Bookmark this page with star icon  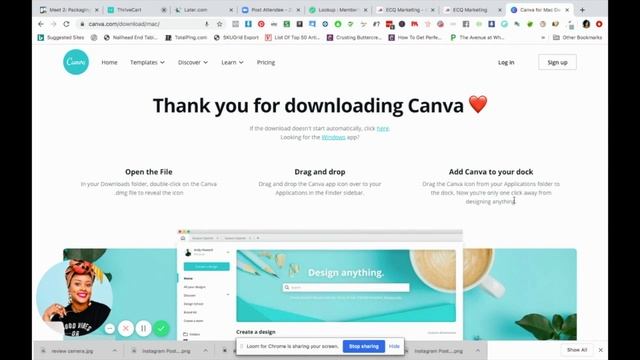pyautogui.click(x=220, y=24)
